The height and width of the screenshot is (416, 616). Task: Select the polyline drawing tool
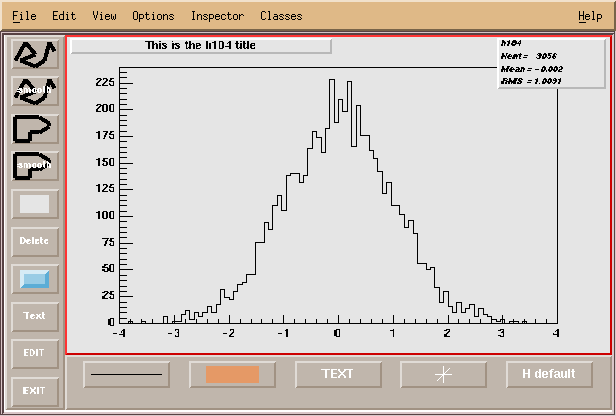(x=34, y=54)
